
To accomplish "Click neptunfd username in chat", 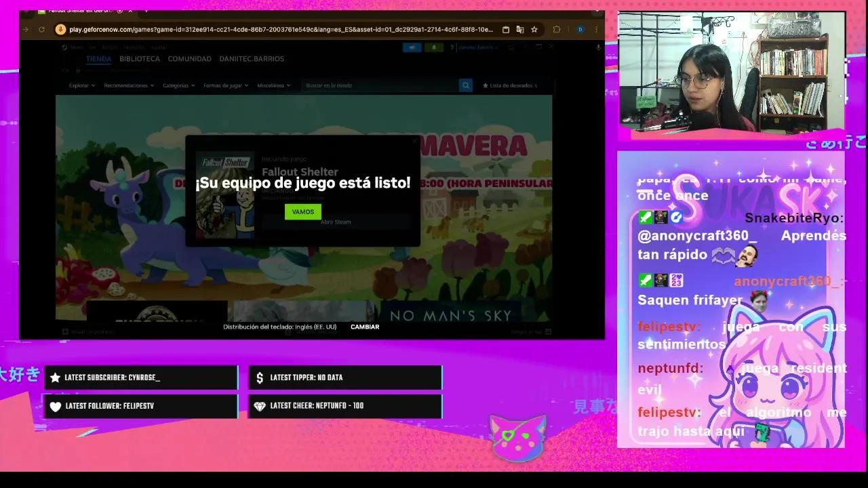I will (670, 369).
